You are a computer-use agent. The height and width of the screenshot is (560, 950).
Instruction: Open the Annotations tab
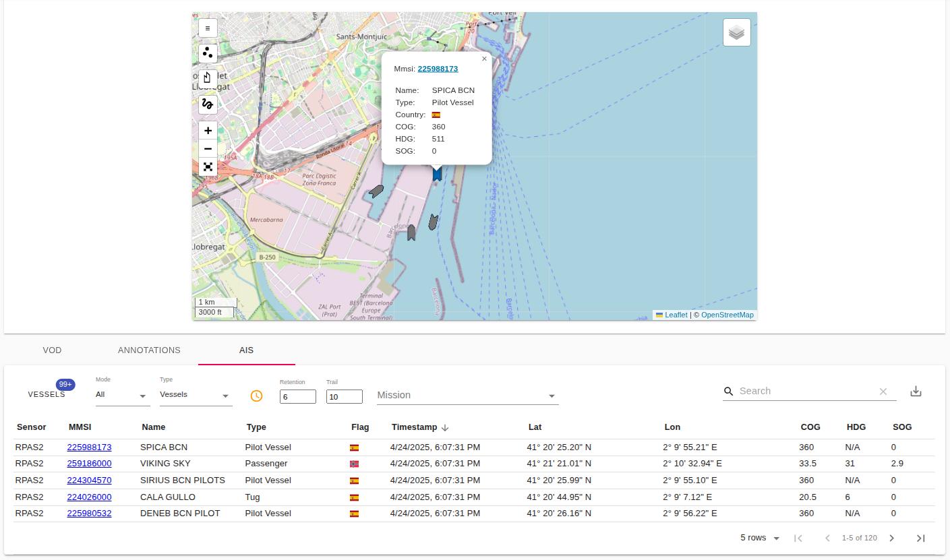(x=149, y=350)
